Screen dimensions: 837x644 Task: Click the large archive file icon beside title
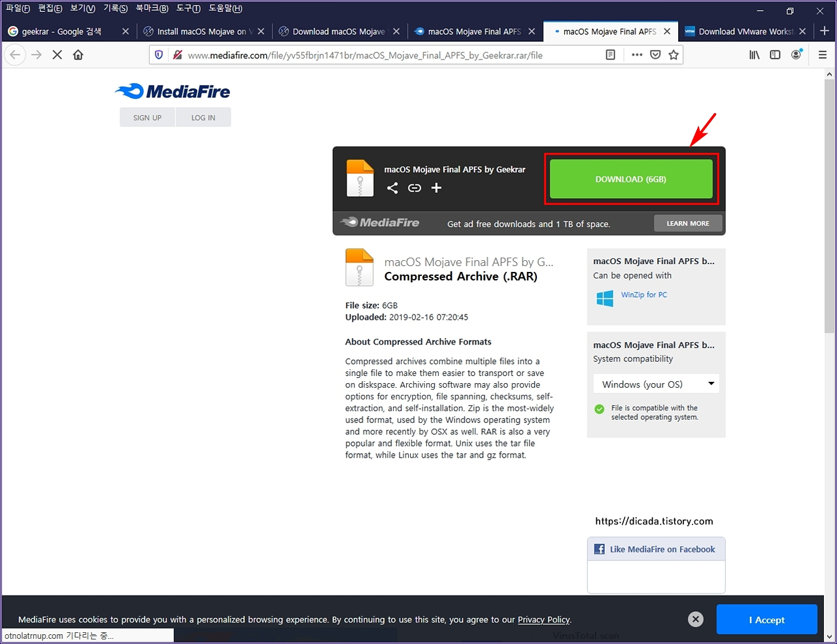point(360,267)
